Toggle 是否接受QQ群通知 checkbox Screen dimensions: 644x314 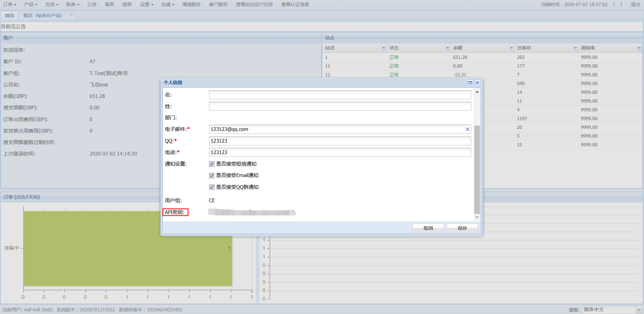pos(212,187)
